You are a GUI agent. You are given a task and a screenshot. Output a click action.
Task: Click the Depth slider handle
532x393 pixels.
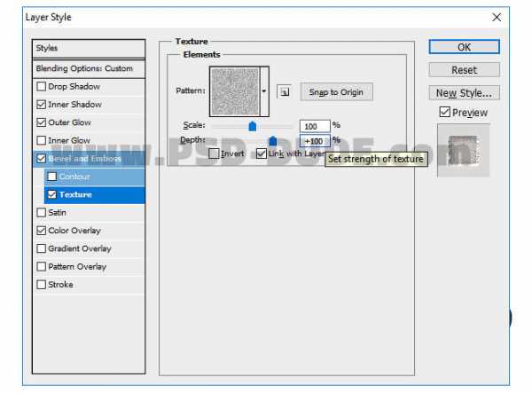pos(272,141)
